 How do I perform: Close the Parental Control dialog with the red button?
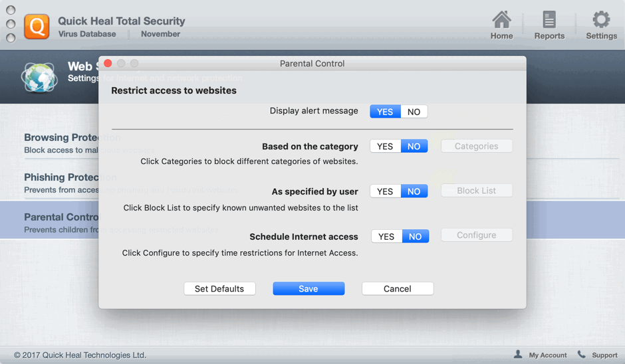108,63
